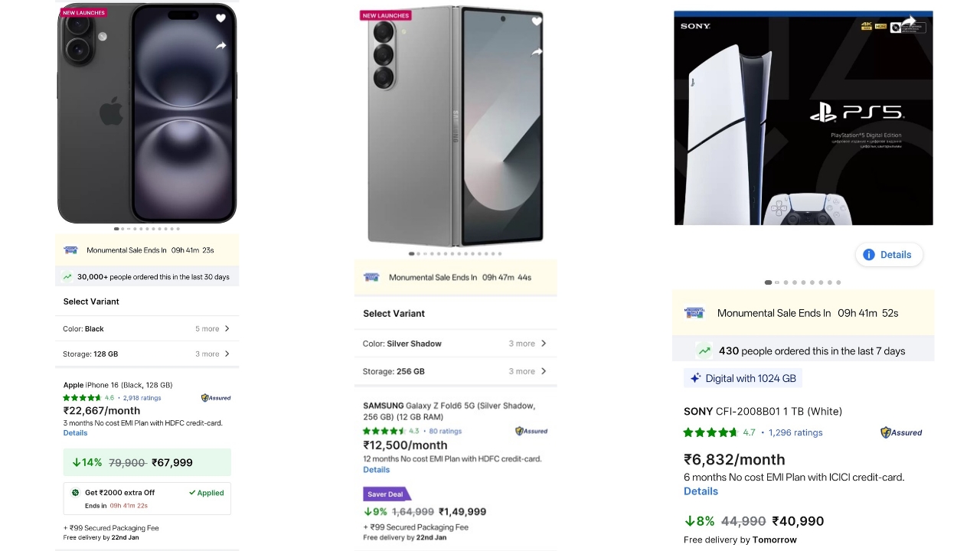Click the Saver Deal badge on Galaxy listing

[385, 494]
